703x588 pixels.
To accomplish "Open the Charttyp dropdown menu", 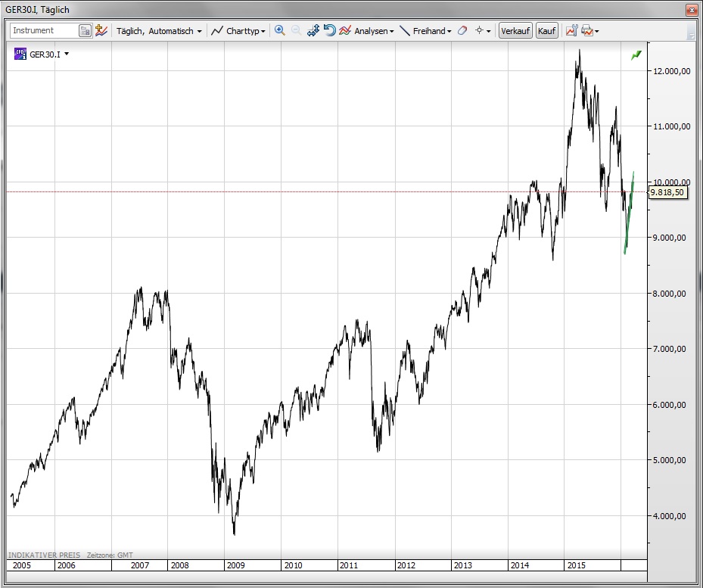I will pos(238,31).
